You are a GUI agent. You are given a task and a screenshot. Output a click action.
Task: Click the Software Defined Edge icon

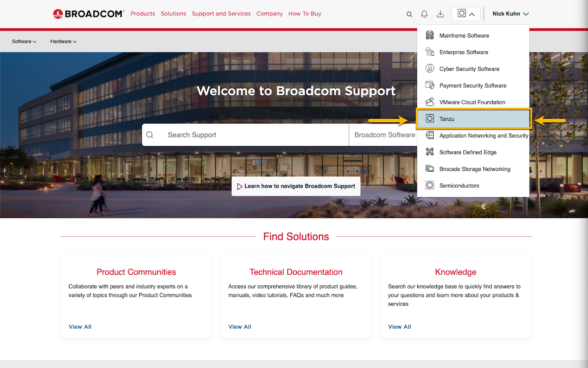pyautogui.click(x=430, y=152)
